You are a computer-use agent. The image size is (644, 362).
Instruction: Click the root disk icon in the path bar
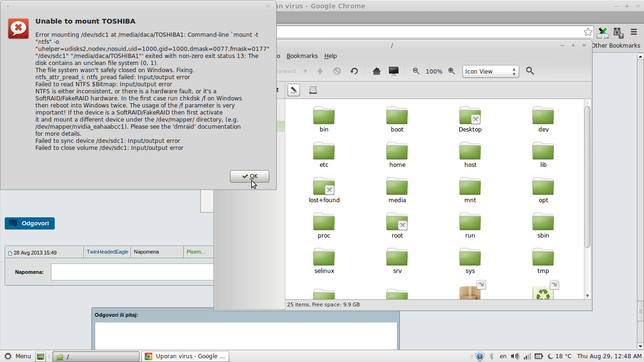point(313,90)
